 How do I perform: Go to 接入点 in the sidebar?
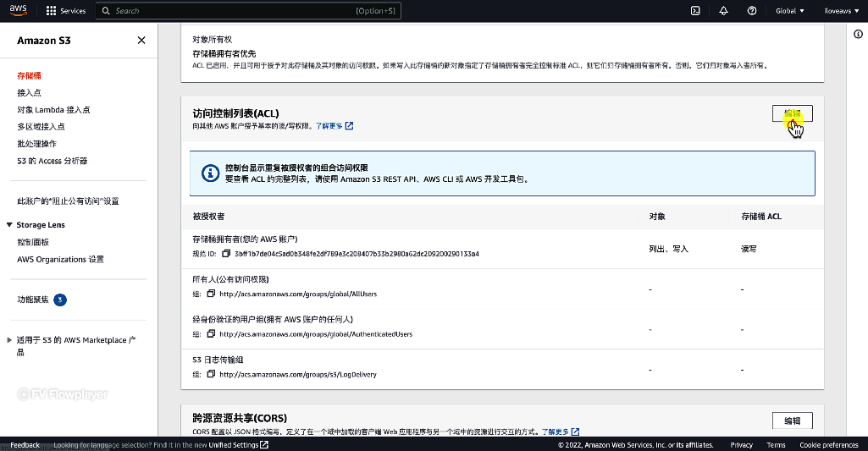click(x=29, y=93)
